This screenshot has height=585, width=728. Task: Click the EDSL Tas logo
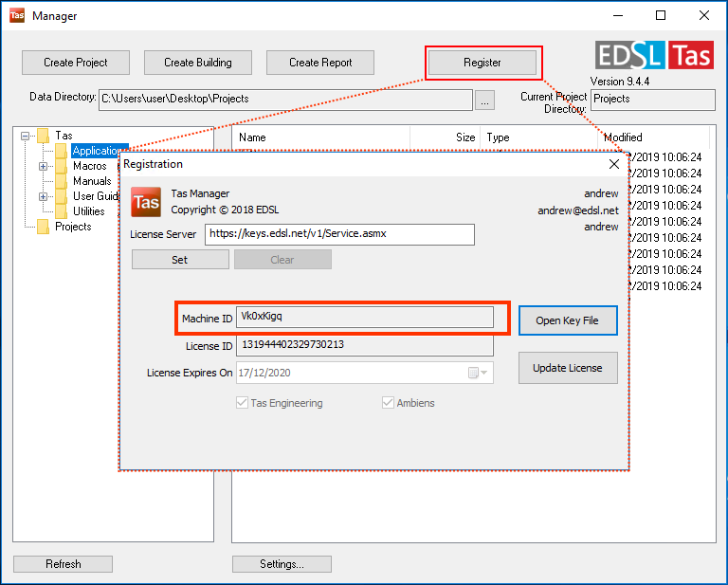(x=654, y=55)
